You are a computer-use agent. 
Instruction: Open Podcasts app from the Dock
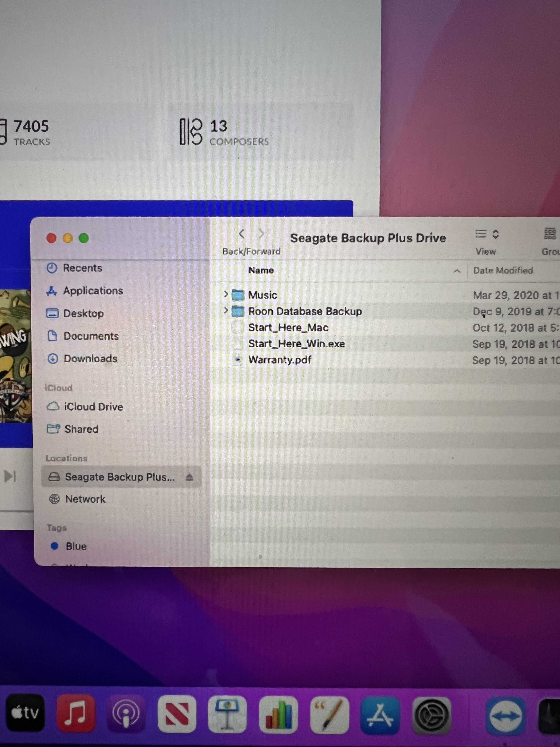click(x=126, y=714)
